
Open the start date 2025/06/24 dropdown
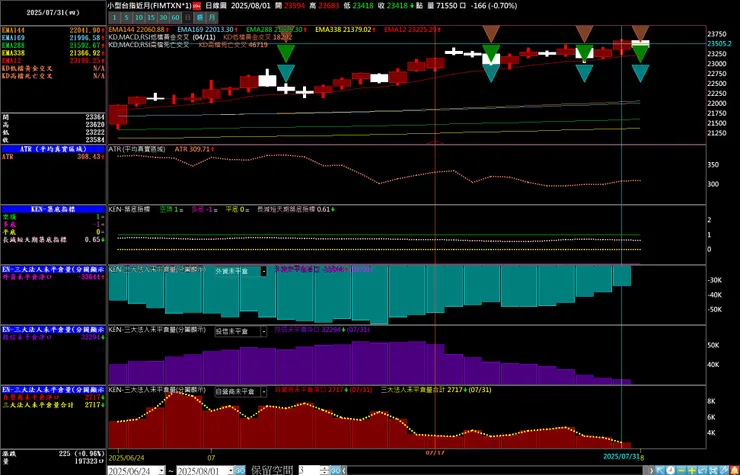(x=162, y=471)
